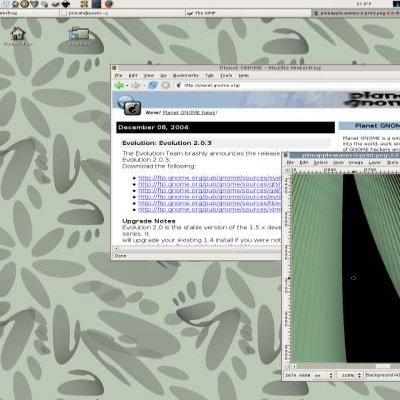The width and height of the screenshot is (400, 400).
Task: Click the grey Forward arrow in browser
Action: click(135, 85)
